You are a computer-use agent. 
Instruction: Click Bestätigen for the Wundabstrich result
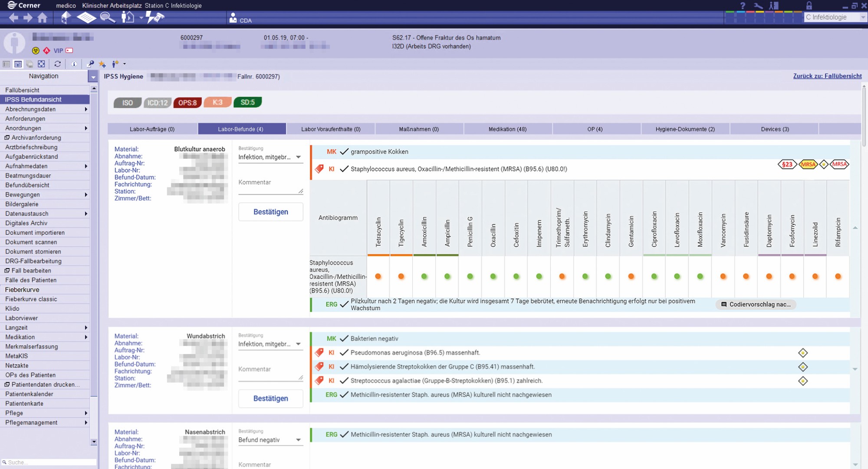pos(271,398)
